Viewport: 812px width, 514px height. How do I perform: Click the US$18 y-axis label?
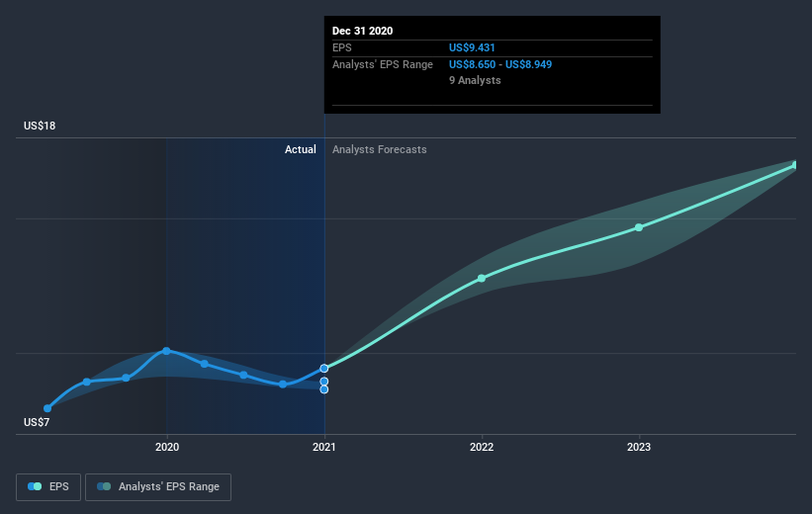coord(40,126)
